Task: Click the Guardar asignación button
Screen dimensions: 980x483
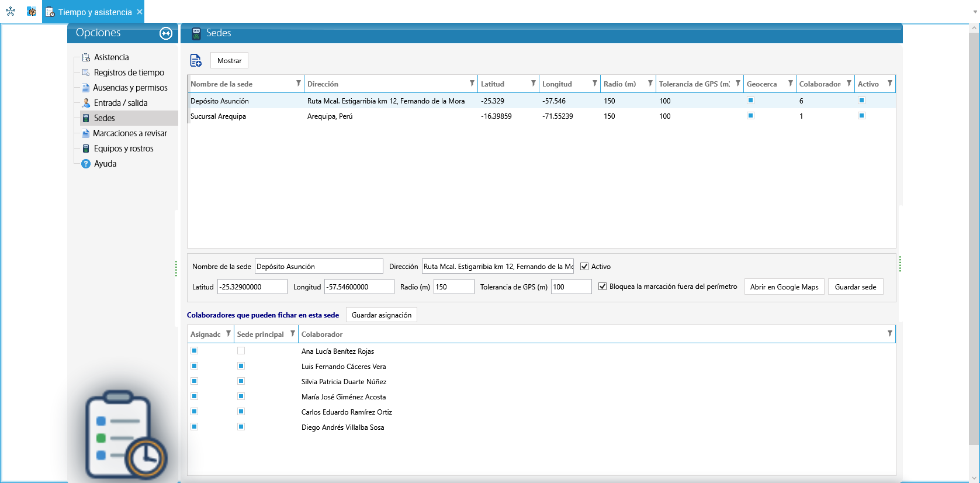Action: (382, 315)
